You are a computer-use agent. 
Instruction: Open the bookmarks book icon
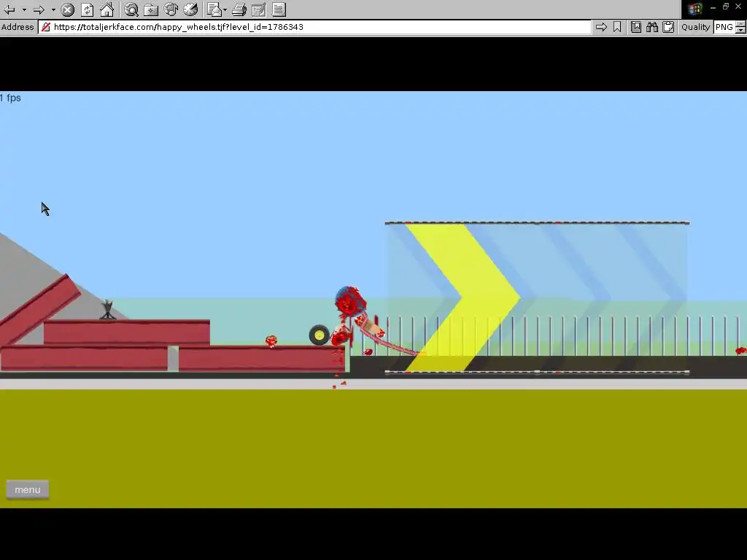[636, 27]
